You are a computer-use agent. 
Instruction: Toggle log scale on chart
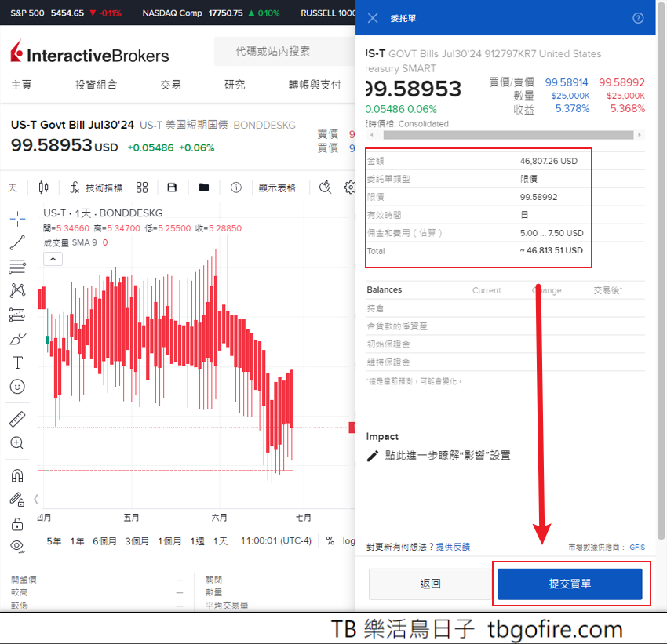pyautogui.click(x=349, y=540)
